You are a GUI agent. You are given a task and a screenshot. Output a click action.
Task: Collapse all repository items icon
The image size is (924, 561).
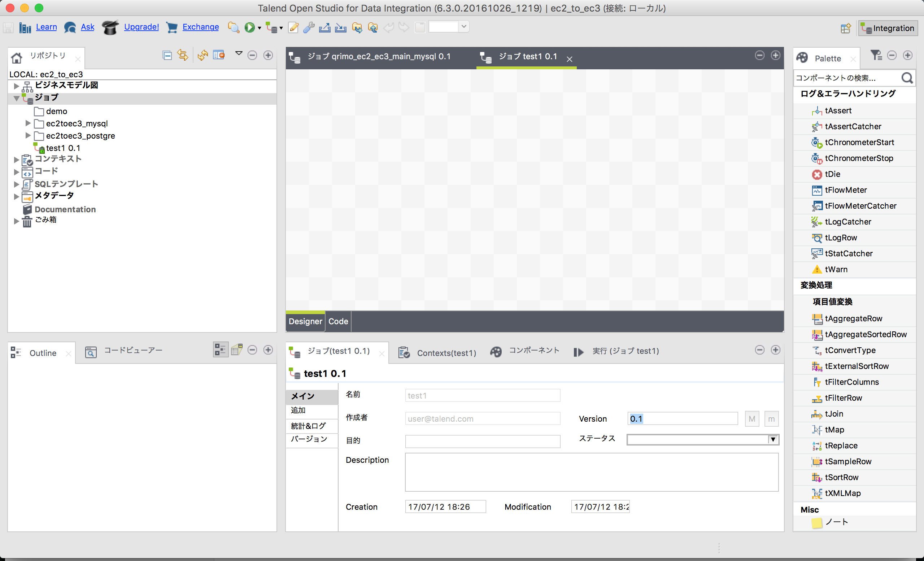tap(167, 56)
